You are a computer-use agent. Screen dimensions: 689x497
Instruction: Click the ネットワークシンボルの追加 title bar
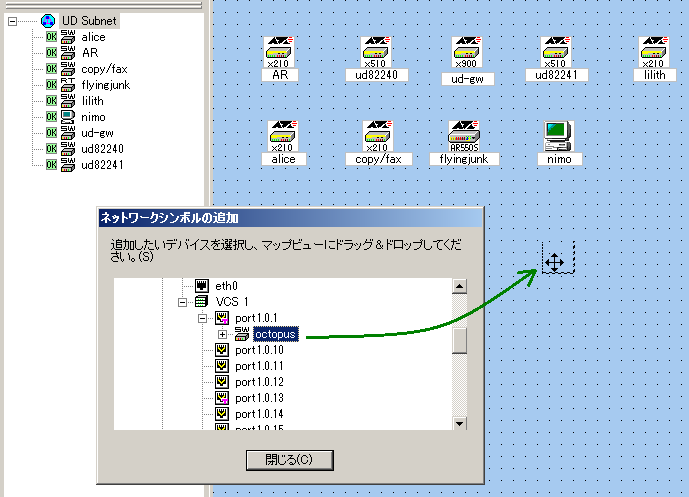tap(290, 218)
